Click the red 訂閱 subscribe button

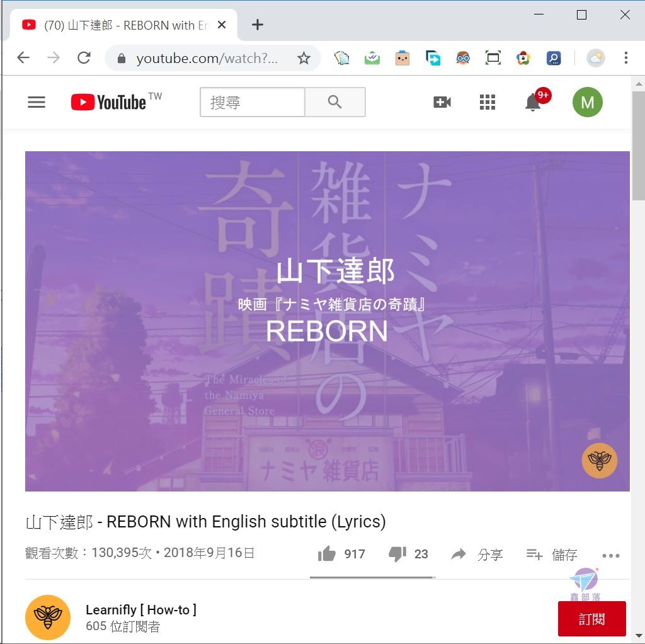coord(592,619)
